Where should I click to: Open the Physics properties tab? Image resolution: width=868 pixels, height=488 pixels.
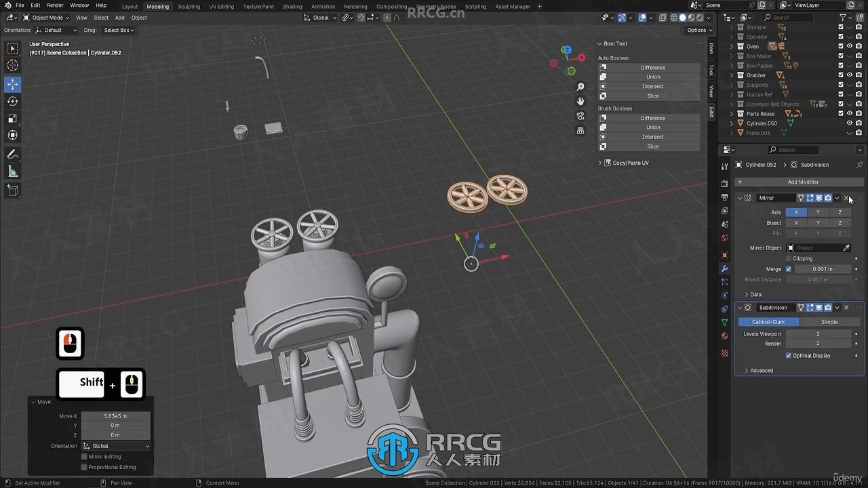(x=724, y=296)
